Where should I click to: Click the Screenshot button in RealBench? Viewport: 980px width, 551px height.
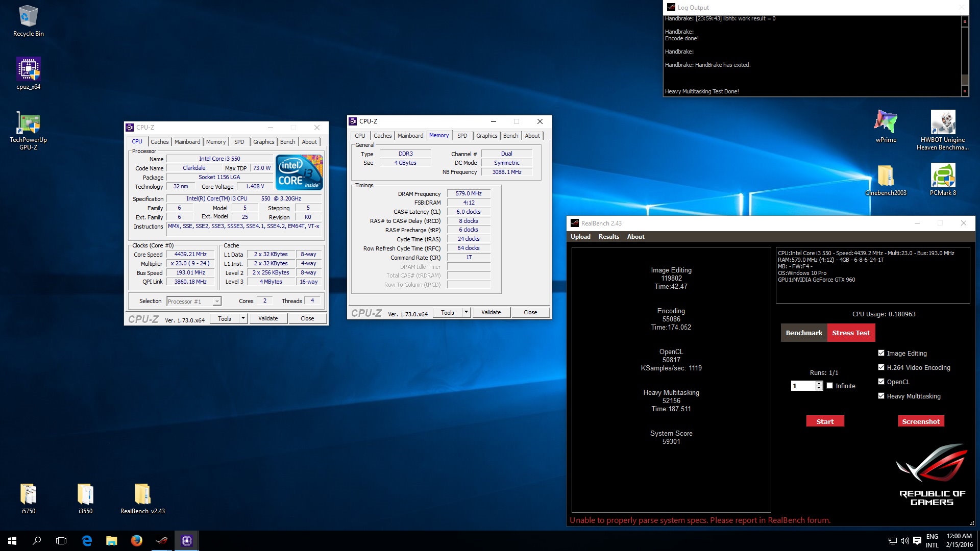tap(921, 421)
